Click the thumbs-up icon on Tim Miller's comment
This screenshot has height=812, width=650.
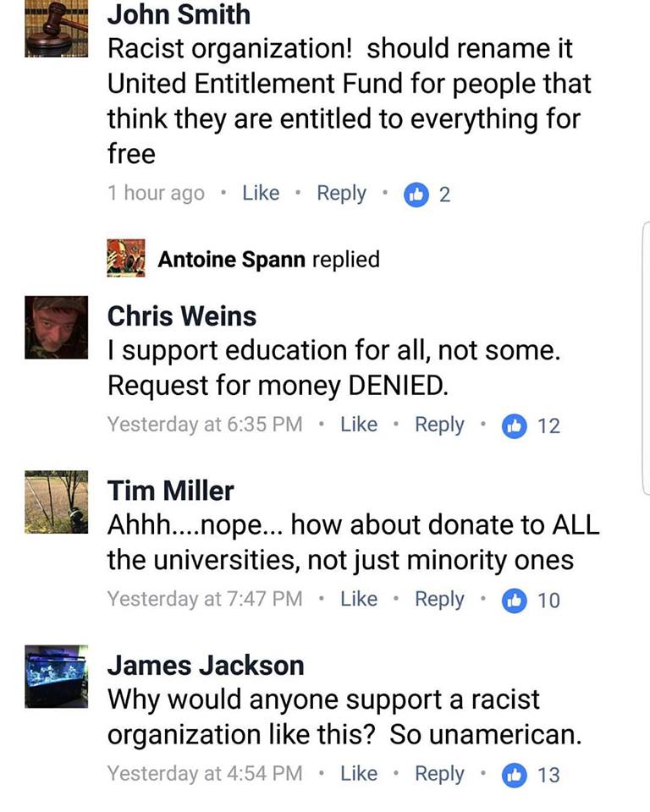click(515, 601)
